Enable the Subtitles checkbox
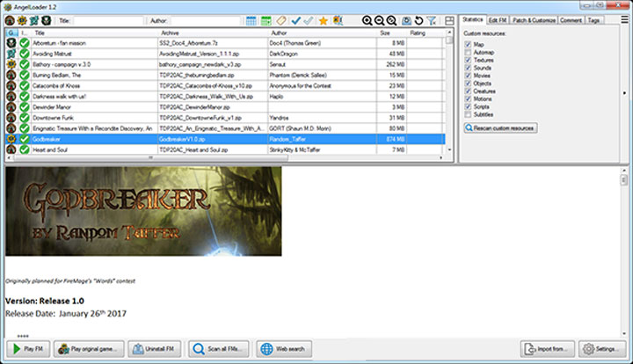633x364 pixels. [467, 114]
